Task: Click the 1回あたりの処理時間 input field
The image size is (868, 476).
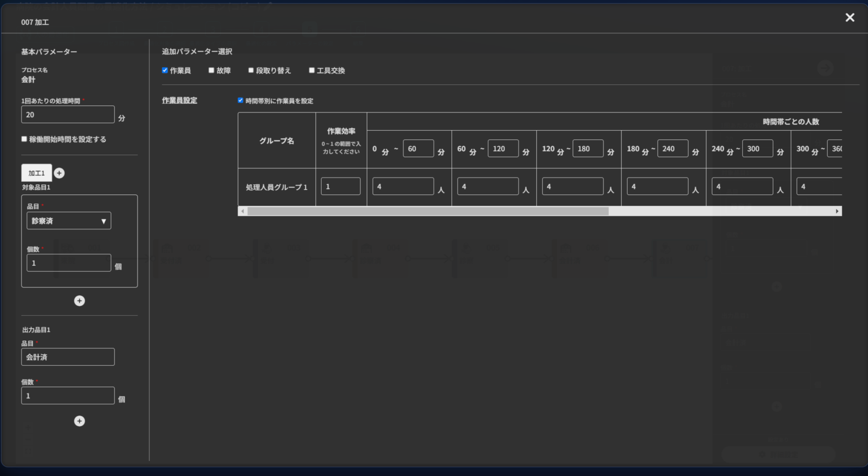Action: coord(68,114)
